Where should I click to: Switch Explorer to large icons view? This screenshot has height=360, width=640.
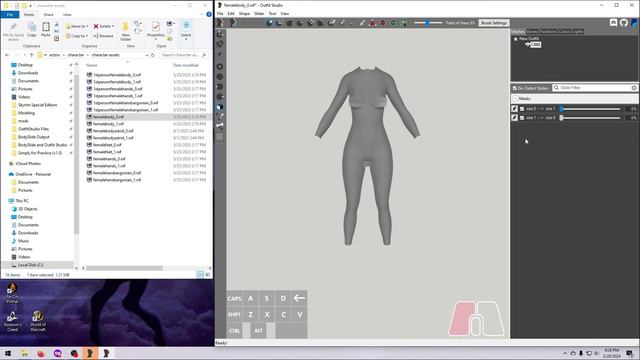207,275
